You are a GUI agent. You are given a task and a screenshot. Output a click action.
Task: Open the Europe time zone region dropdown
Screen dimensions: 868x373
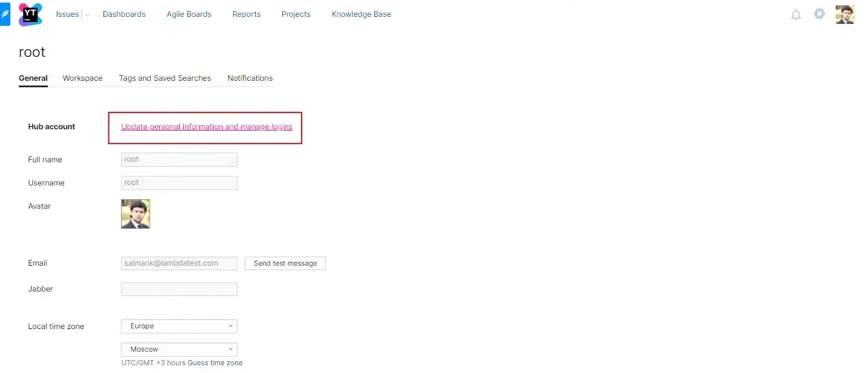tap(179, 326)
